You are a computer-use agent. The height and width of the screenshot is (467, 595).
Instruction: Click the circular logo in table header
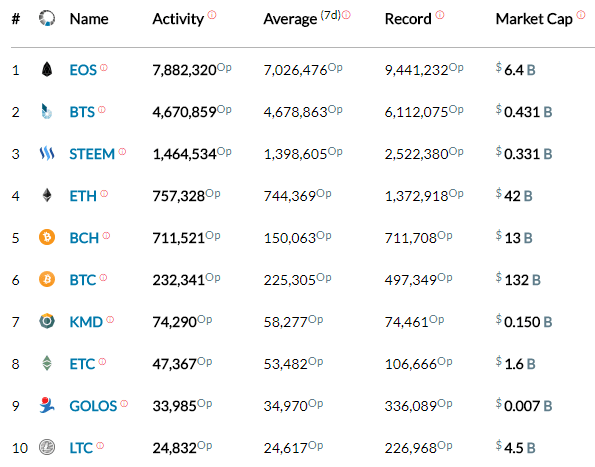47,18
